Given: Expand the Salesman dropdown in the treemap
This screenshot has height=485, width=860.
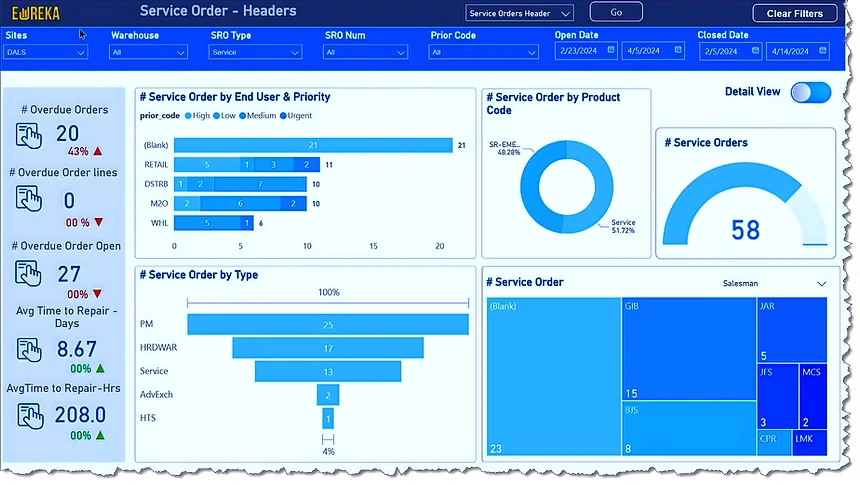Looking at the screenshot, I should [x=821, y=284].
